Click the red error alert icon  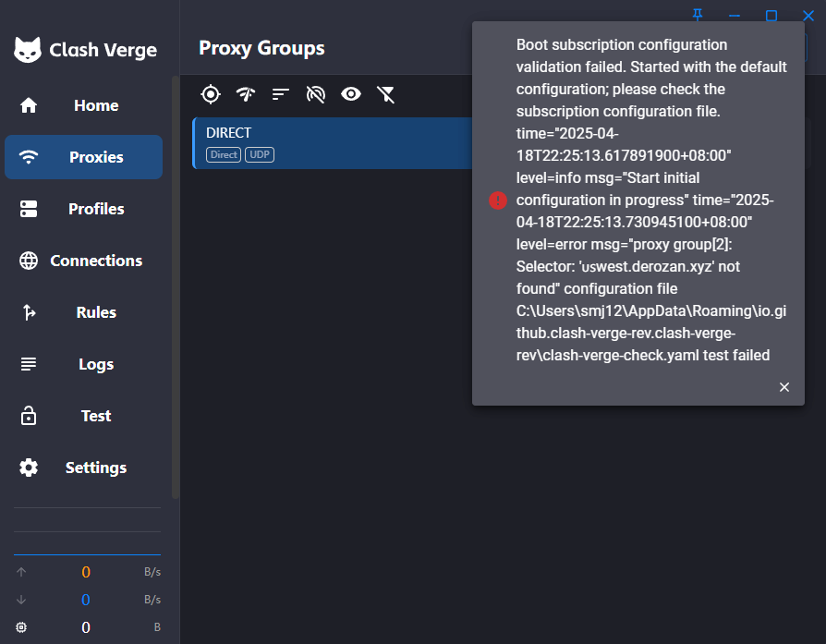(498, 200)
